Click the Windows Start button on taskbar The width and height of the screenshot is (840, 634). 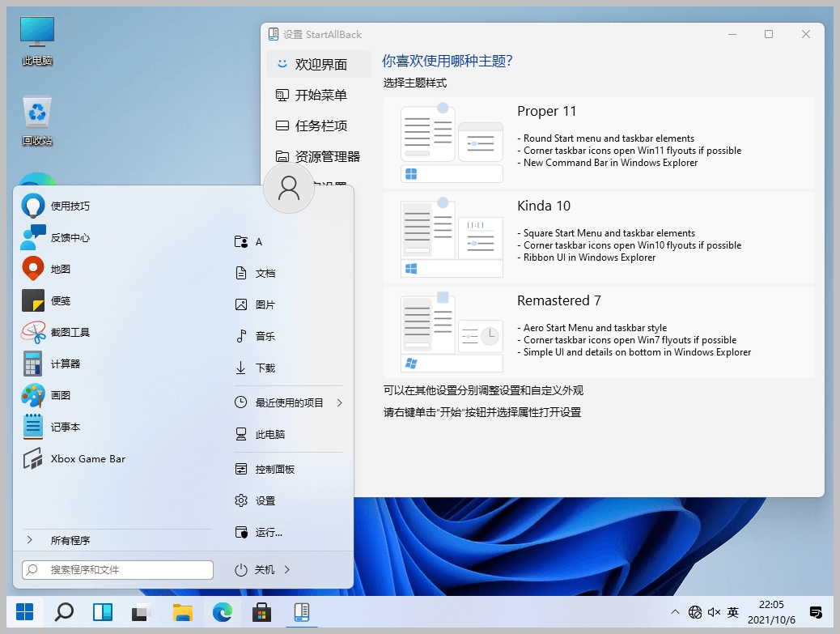click(24, 611)
